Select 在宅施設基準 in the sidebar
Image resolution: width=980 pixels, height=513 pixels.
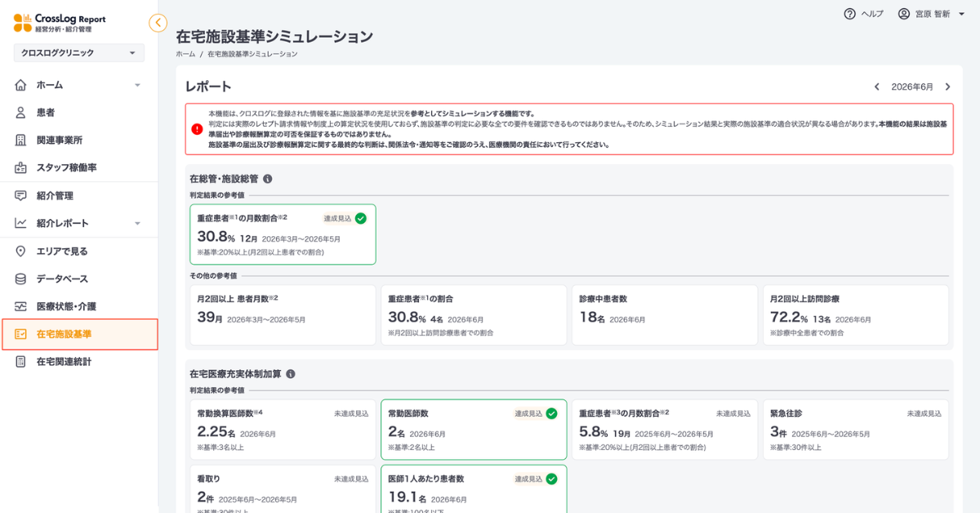pos(79,334)
